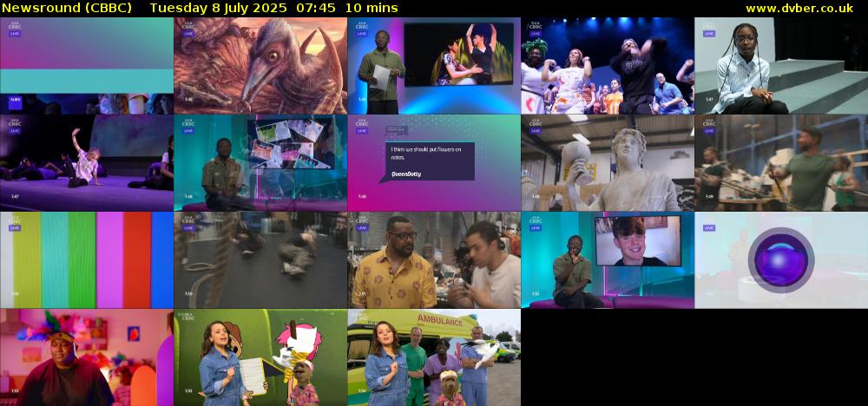868x406 pixels.
Task: Open the man in green shirt workshop thumbnail
Action: (781, 162)
